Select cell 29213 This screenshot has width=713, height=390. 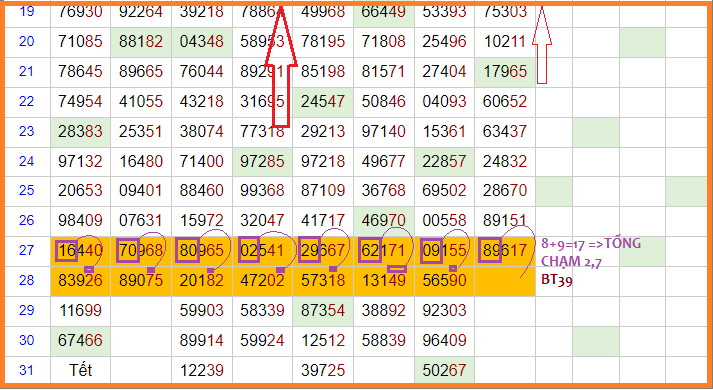click(x=323, y=132)
